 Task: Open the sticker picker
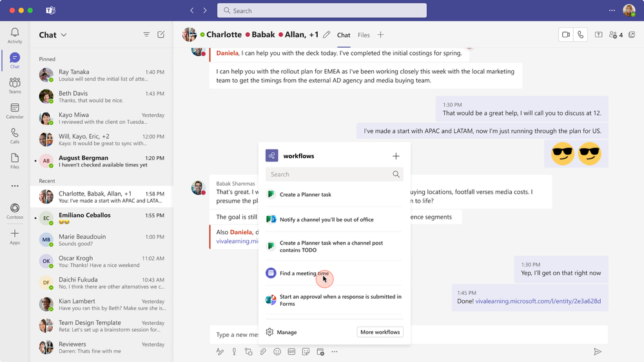click(306, 352)
